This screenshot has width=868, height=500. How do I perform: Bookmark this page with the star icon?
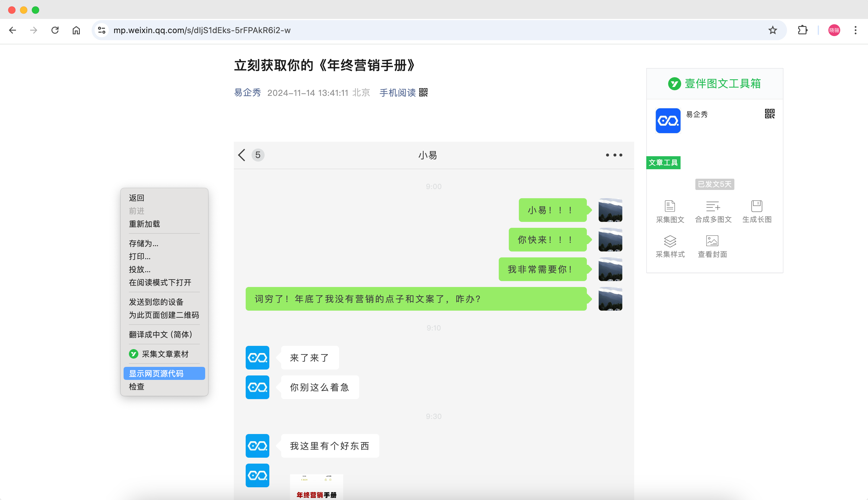point(772,30)
